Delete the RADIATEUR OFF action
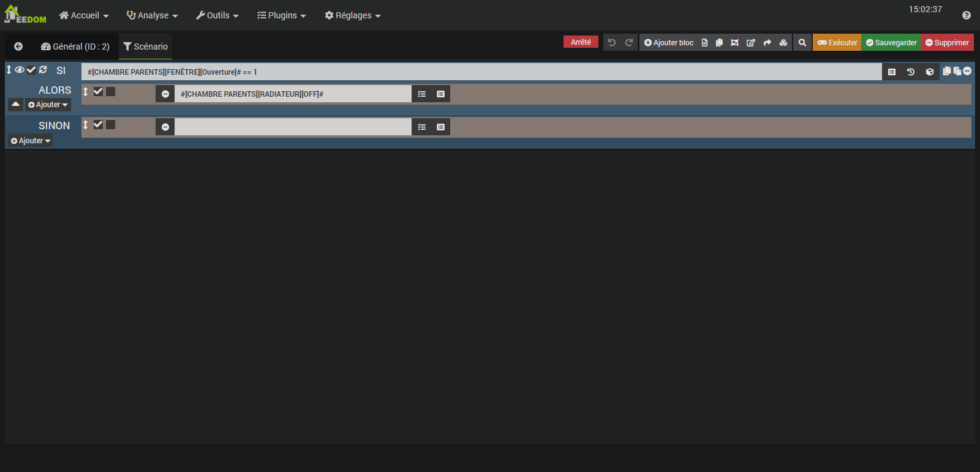This screenshot has height=472, width=980. click(165, 94)
